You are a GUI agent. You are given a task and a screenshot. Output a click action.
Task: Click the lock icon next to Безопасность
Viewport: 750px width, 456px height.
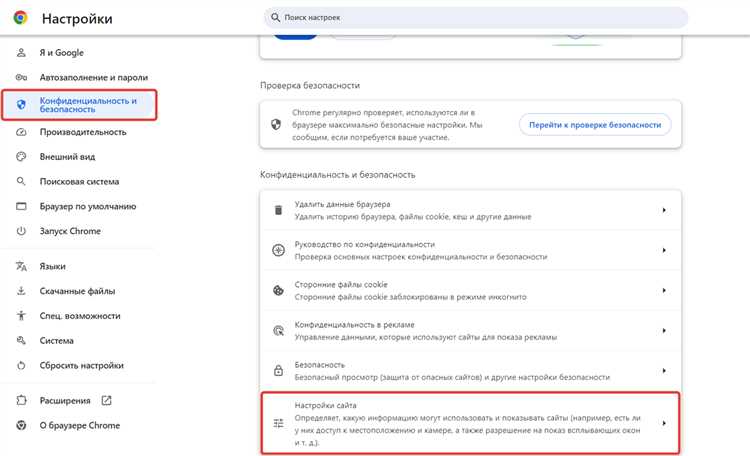click(278, 371)
